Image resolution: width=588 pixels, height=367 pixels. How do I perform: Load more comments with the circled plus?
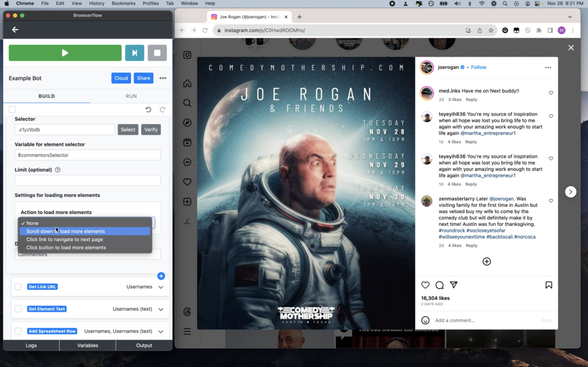[486, 261]
